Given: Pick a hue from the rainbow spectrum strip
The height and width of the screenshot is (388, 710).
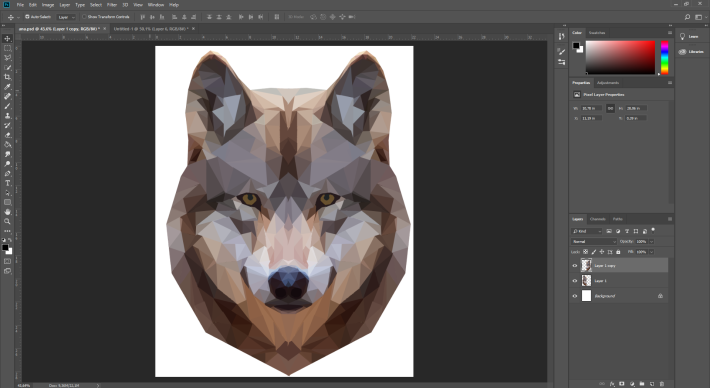Looking at the screenshot, I should coord(664,57).
